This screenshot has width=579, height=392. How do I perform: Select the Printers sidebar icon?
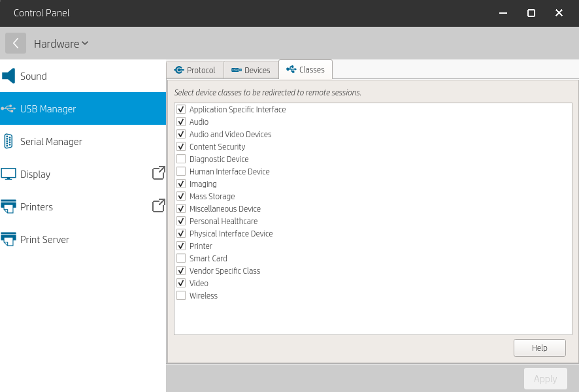coord(8,206)
